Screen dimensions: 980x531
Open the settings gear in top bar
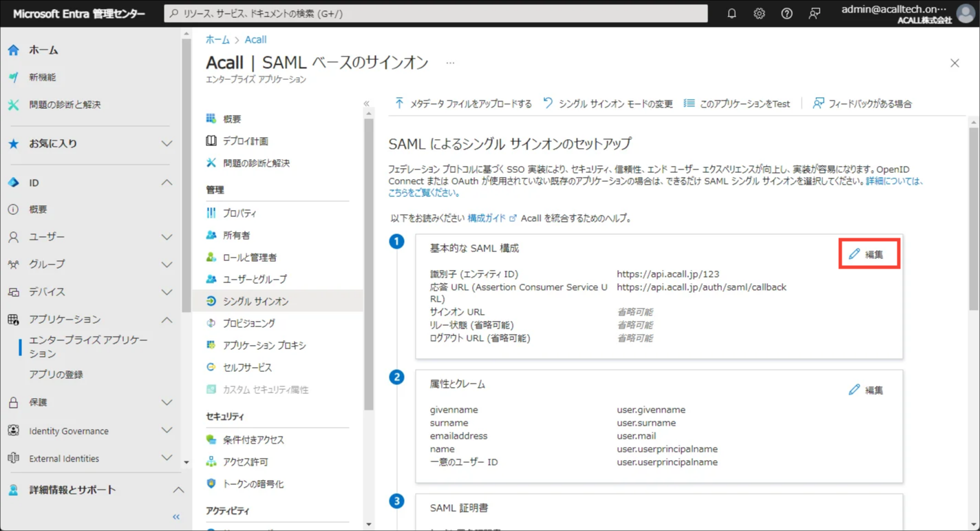pyautogui.click(x=759, y=13)
